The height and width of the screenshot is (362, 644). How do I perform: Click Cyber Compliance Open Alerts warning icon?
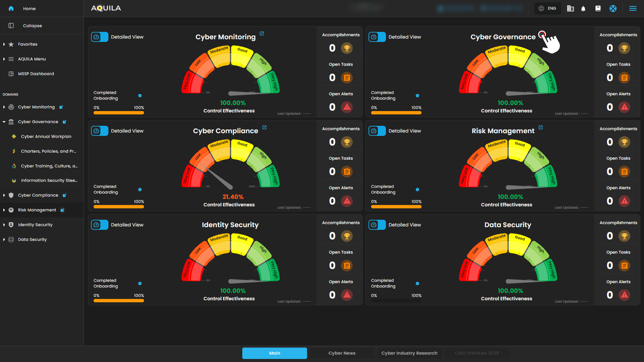[347, 201]
